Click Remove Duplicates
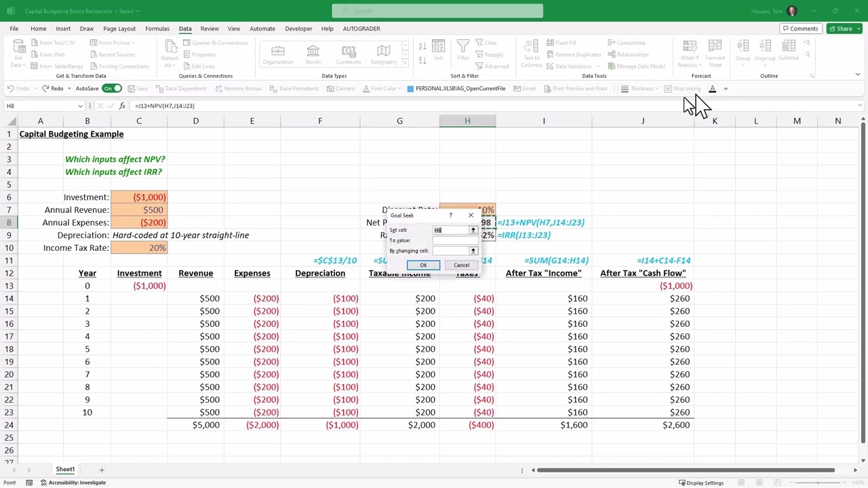 [x=573, y=54]
